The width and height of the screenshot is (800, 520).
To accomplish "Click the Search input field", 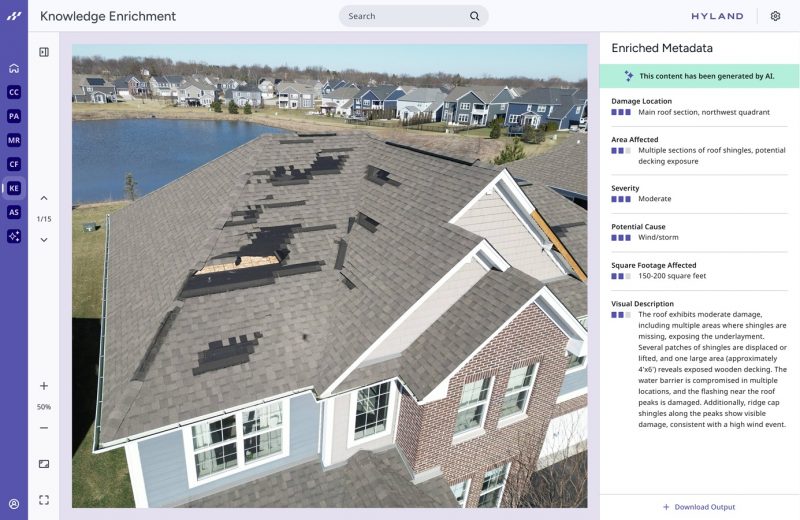I will pyautogui.click(x=405, y=16).
